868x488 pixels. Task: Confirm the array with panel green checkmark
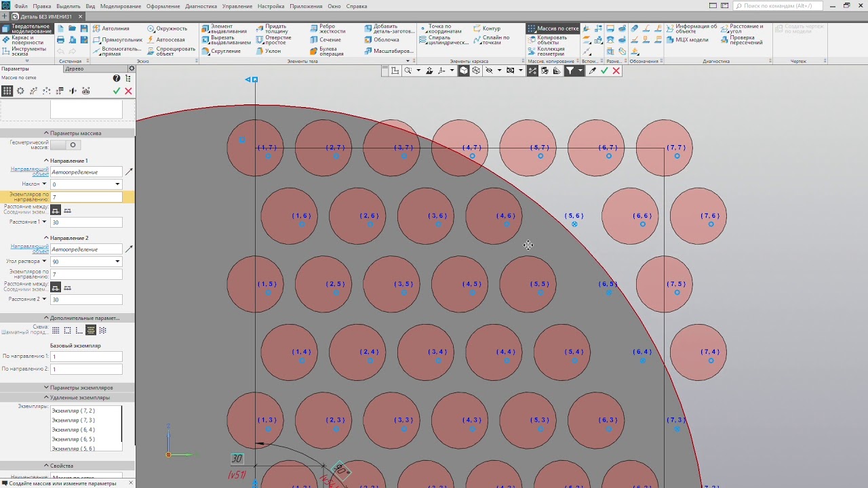click(117, 91)
